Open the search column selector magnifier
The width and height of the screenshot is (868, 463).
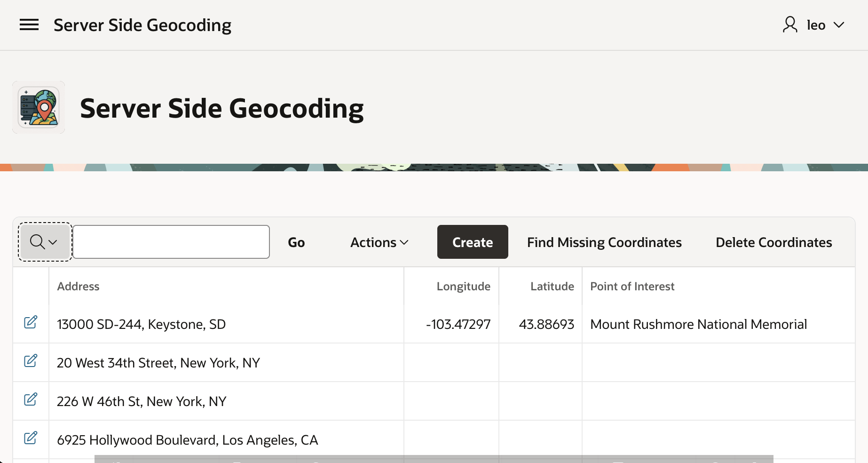[44, 242]
